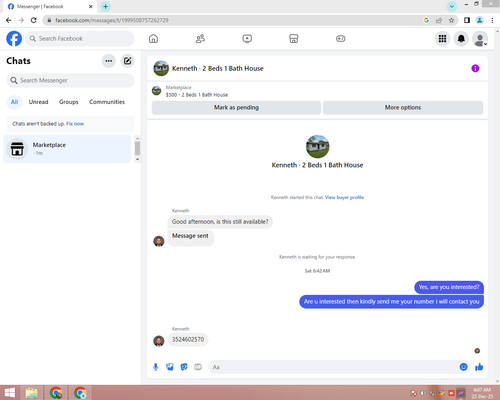Choose a GIF icon
Viewport: 500px width, 400px height.
click(x=198, y=367)
